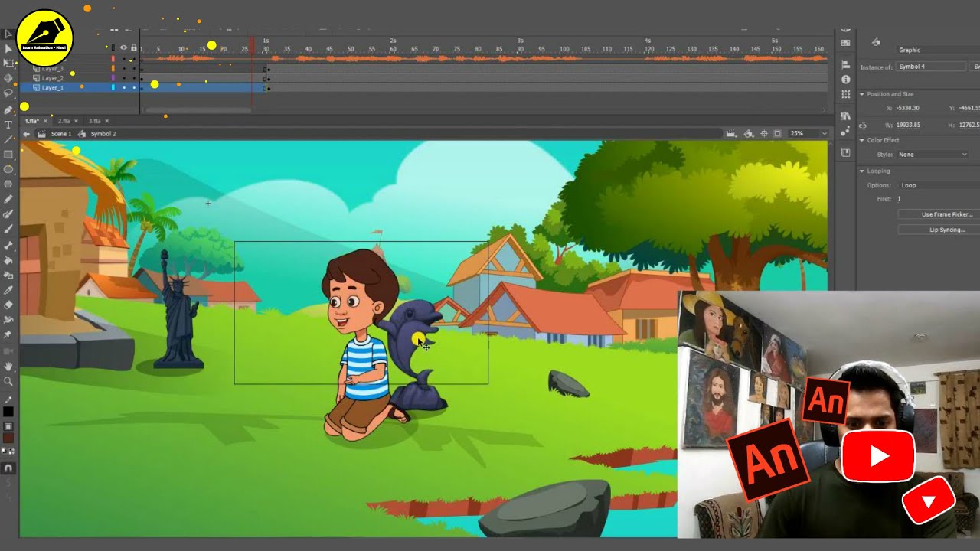
Task: Pick the Hand tool
Action: [8, 366]
